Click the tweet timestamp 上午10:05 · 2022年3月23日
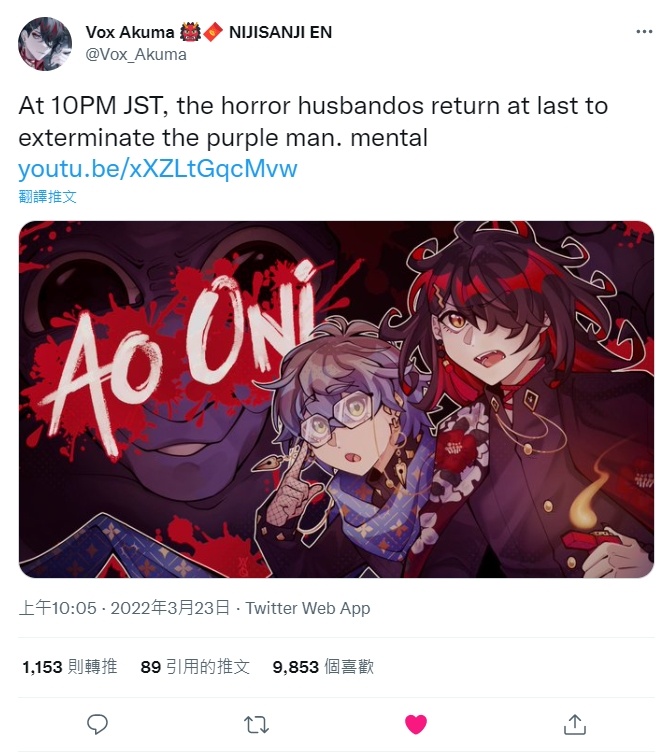Screen dimensions: 669x756 point(124,608)
